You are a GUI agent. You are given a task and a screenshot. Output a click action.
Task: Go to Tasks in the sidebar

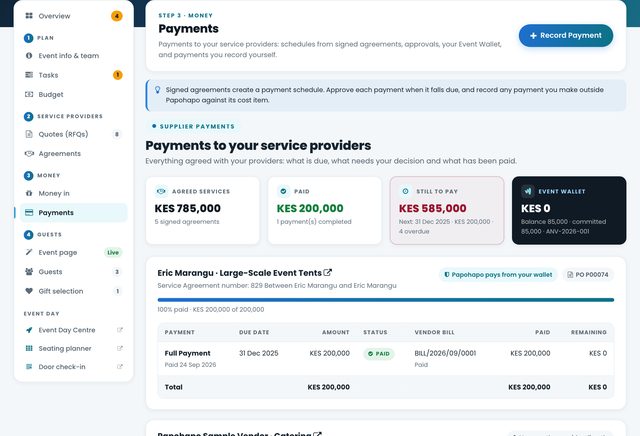click(x=73, y=75)
